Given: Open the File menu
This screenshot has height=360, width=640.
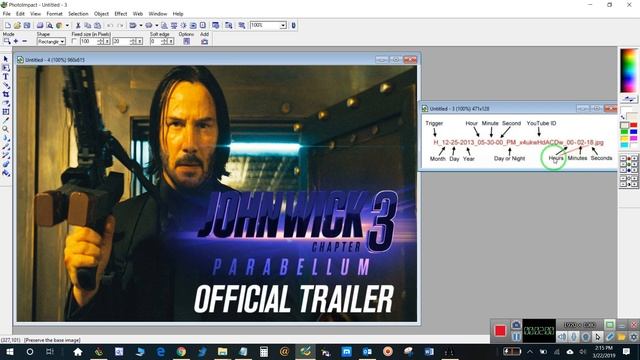Looking at the screenshot, I should click(x=7, y=14).
